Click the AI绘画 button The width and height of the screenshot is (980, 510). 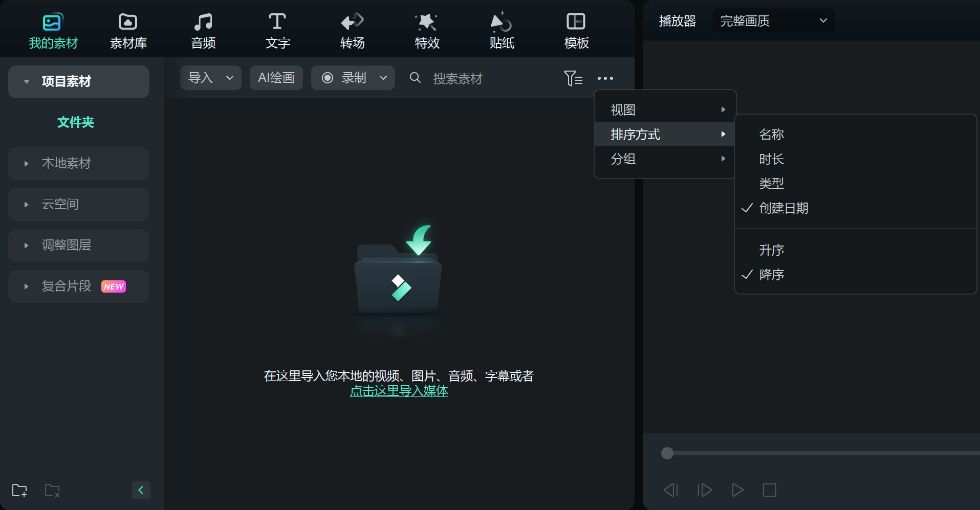click(x=276, y=78)
